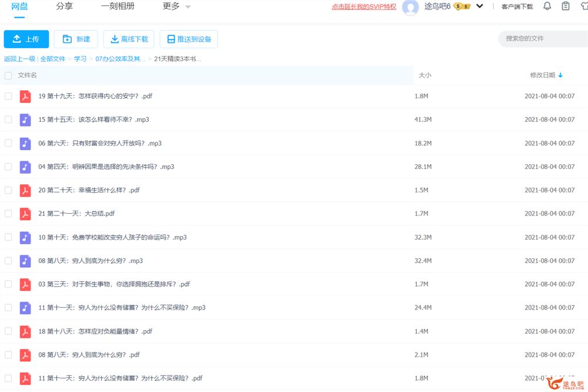The height and width of the screenshot is (392, 588).
Task: Click the 上传 upload button
Action: pos(26,39)
